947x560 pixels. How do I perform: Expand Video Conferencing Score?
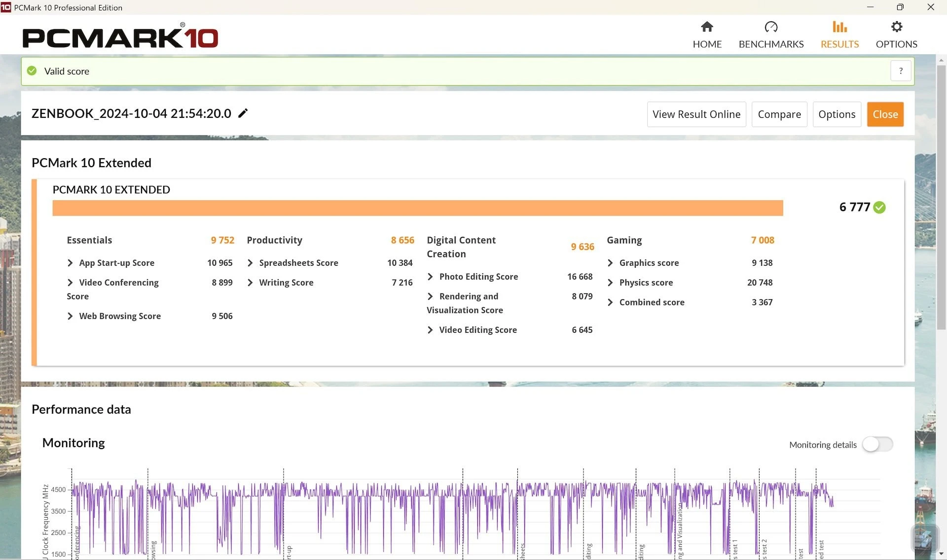[x=70, y=282]
